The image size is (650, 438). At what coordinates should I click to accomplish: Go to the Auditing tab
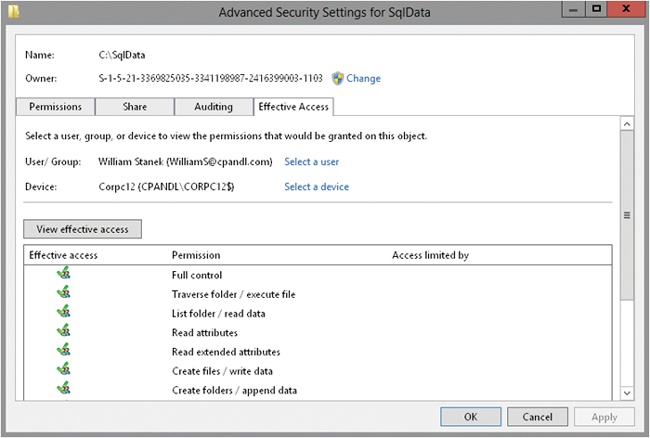pyautogui.click(x=213, y=107)
